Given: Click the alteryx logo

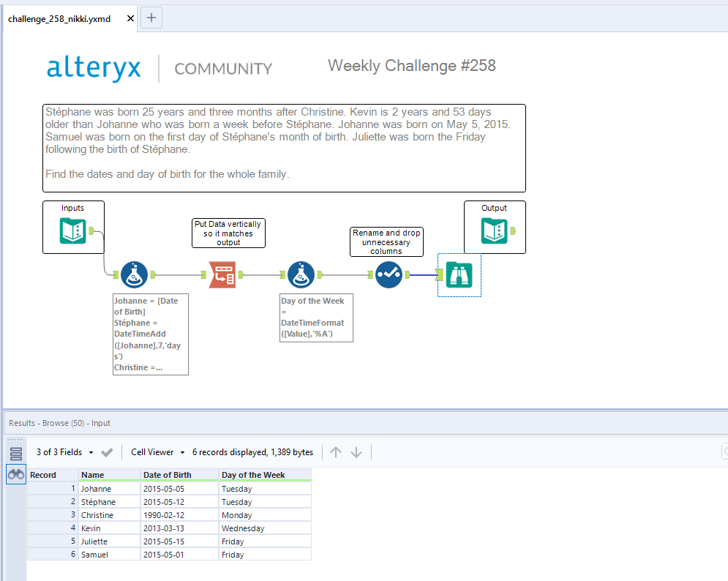Looking at the screenshot, I should 94,68.
